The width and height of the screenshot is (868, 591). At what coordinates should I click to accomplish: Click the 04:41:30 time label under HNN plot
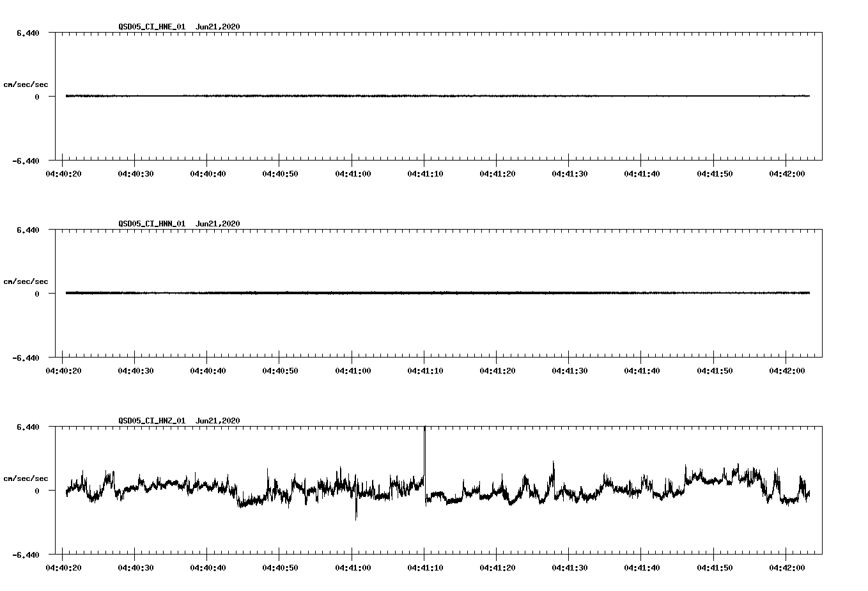tap(570, 371)
